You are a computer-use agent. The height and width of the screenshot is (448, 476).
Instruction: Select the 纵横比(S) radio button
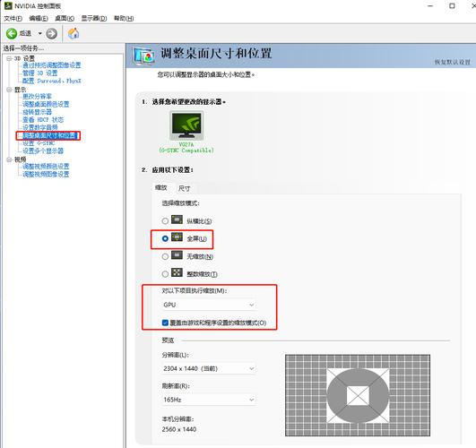click(165, 221)
